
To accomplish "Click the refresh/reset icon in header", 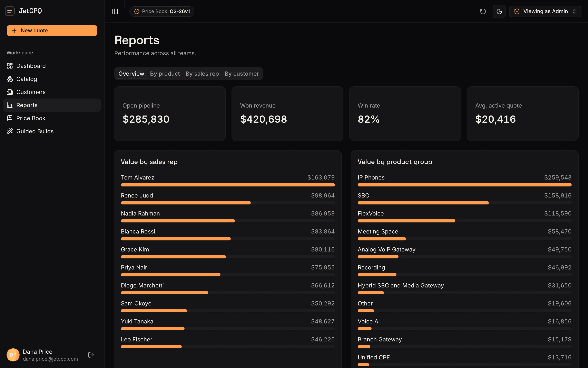I will click(483, 11).
